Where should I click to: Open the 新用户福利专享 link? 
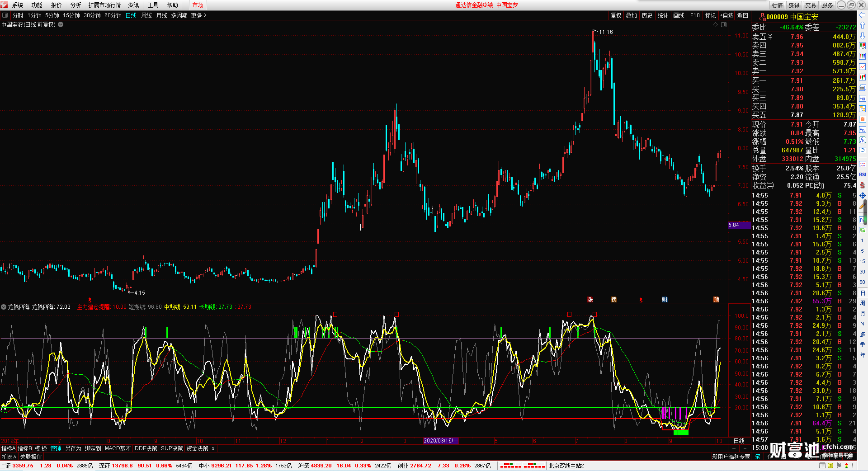tap(731, 457)
